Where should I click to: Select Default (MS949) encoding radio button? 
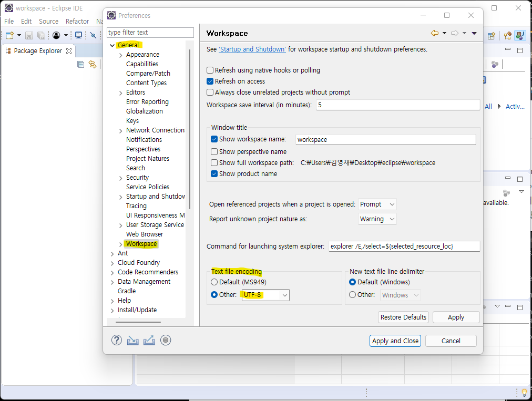point(214,282)
